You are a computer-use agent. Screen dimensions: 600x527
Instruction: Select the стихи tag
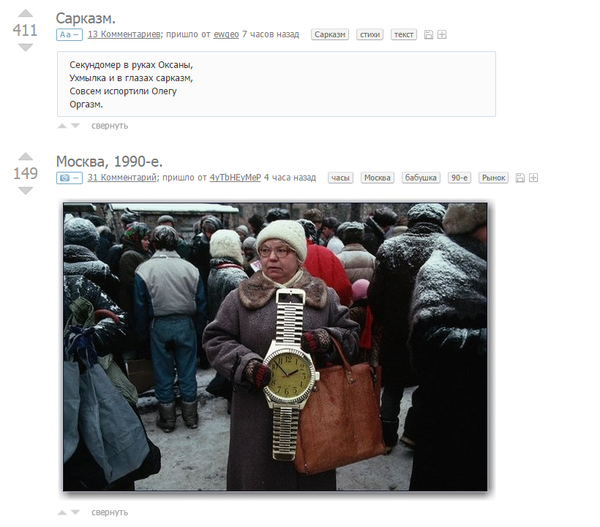tap(370, 34)
